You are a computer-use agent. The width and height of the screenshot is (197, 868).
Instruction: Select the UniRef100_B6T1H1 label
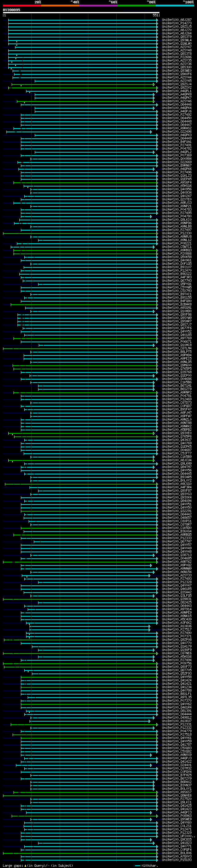click(177, 386)
